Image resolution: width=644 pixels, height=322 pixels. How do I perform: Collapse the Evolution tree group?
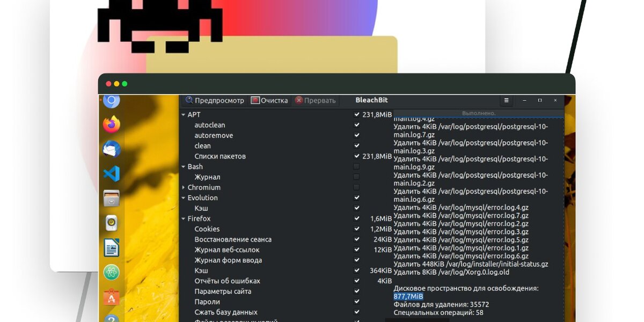pyautogui.click(x=183, y=198)
